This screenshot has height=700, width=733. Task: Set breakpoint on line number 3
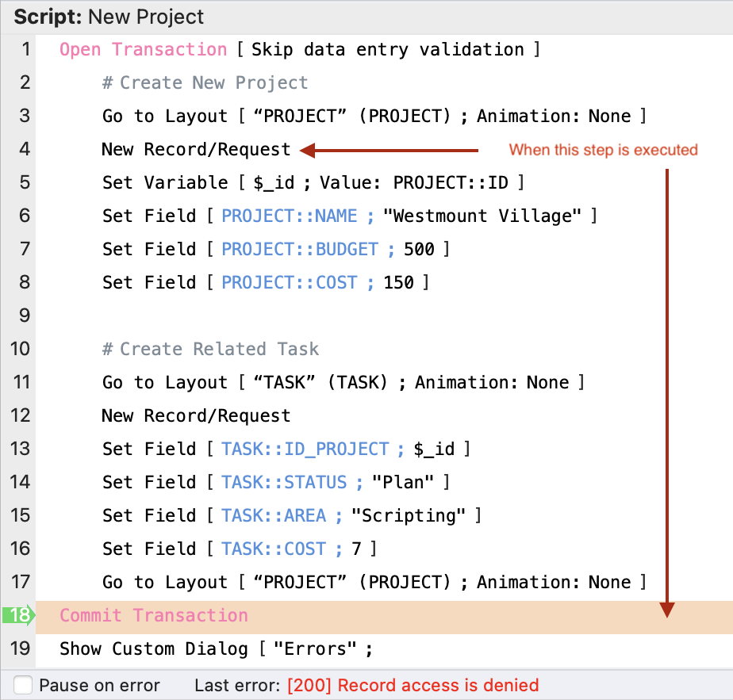coord(25,117)
